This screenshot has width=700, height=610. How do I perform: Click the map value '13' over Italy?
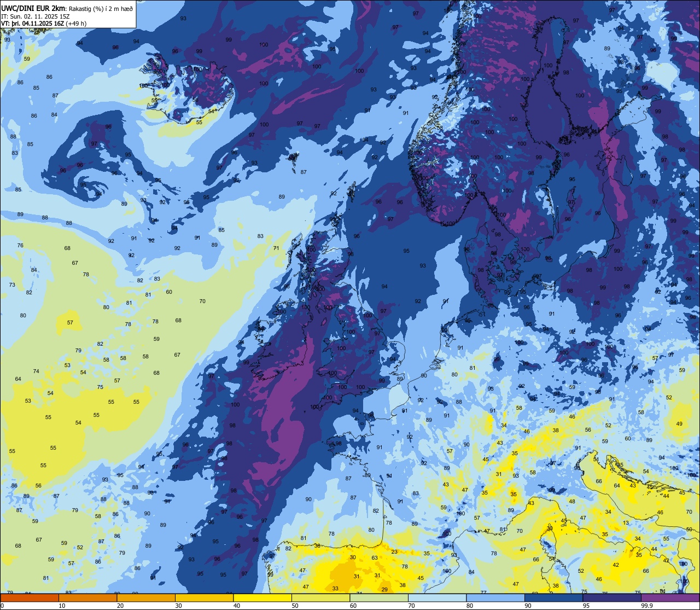click(625, 523)
